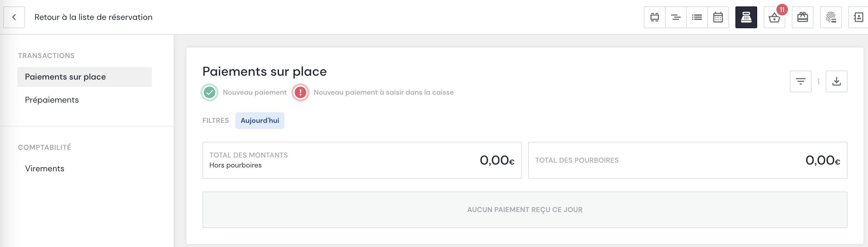Click the back arrow button
The image size is (868, 247).
pyautogui.click(x=14, y=17)
